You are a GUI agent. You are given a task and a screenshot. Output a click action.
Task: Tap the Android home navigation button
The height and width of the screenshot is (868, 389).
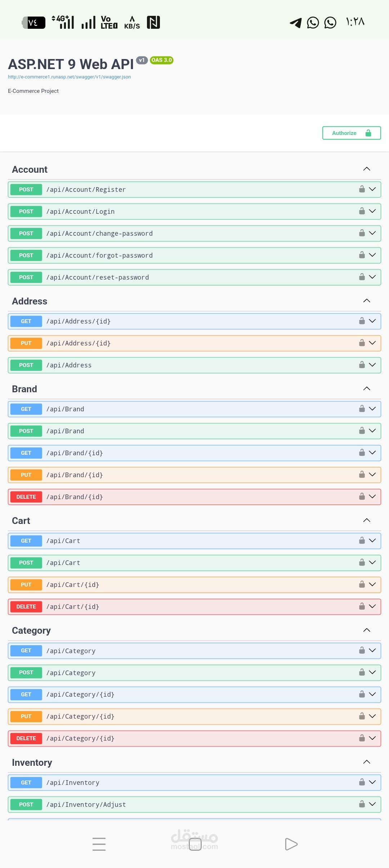[195, 844]
